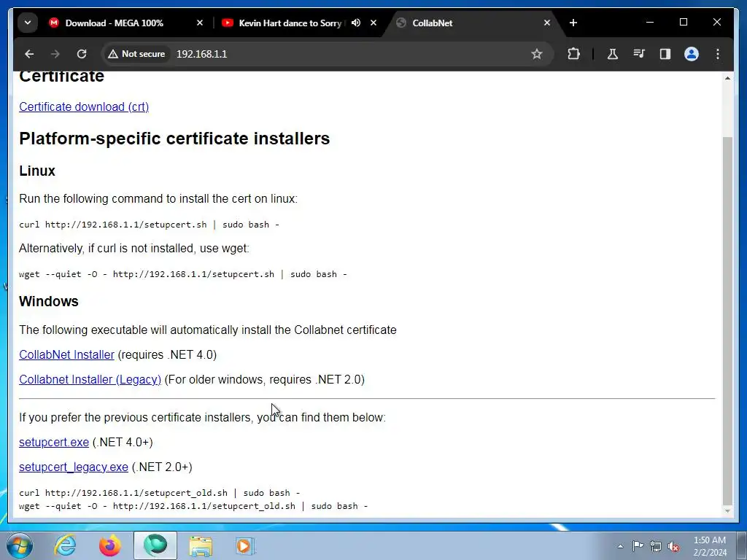The width and height of the screenshot is (747, 560).
Task: Go forward with the forward arrow
Action: pos(55,54)
